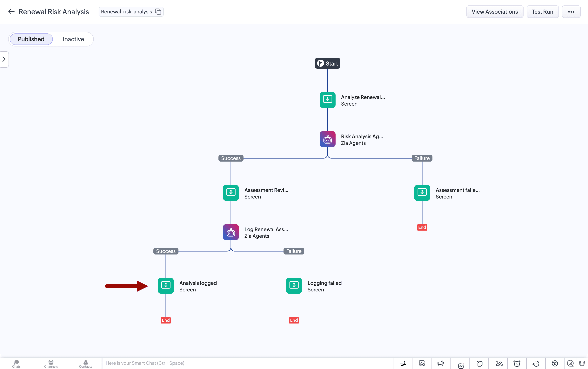
Task: Open the Log Renewal Zia Agents node
Action: click(231, 232)
